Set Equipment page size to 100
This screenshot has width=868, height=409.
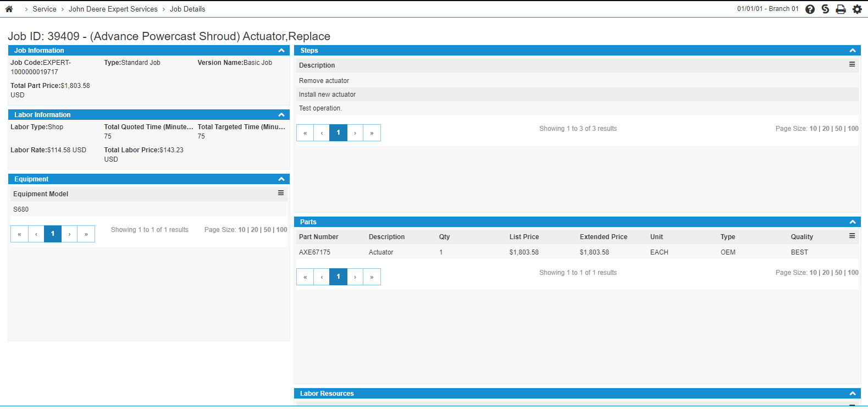pyautogui.click(x=282, y=230)
